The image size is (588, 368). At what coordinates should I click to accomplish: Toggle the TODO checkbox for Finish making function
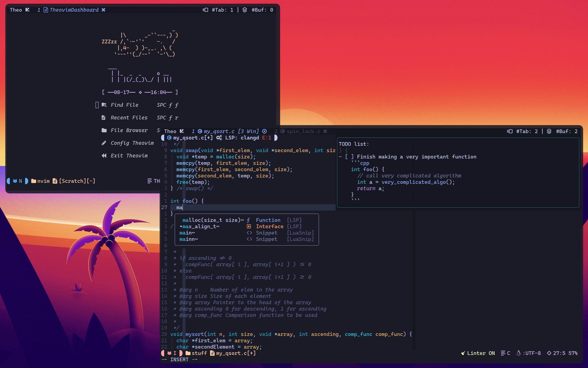tap(349, 157)
